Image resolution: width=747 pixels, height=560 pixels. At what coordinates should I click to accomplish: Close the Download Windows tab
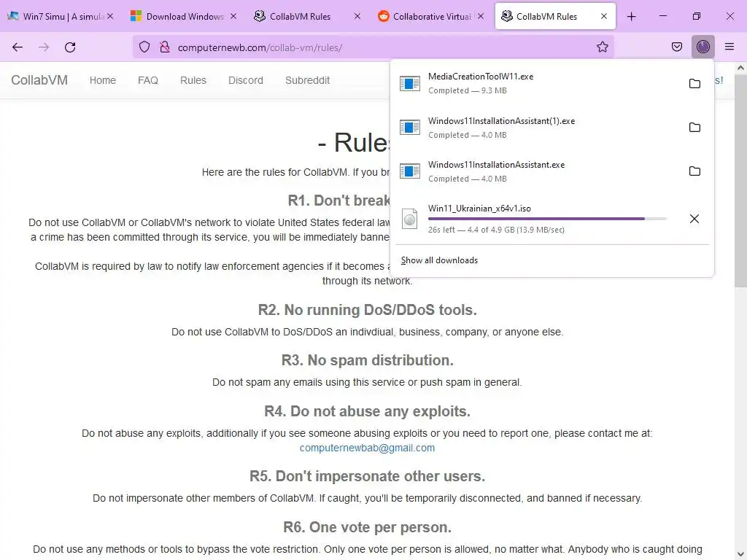[233, 16]
